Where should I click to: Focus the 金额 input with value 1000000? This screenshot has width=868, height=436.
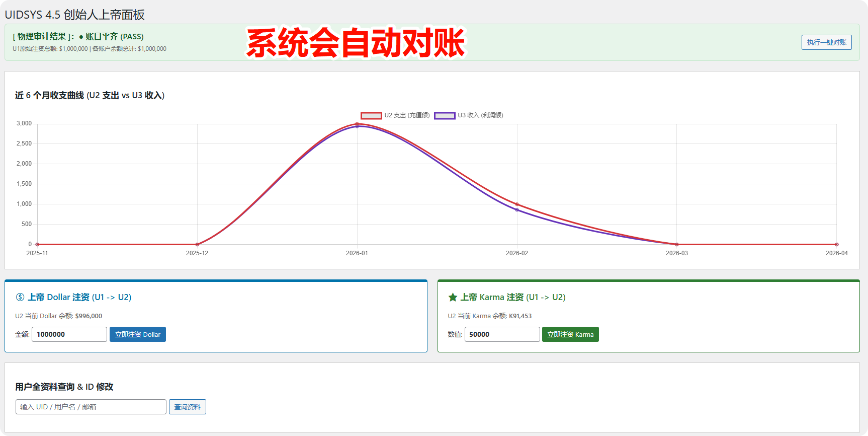coord(69,334)
